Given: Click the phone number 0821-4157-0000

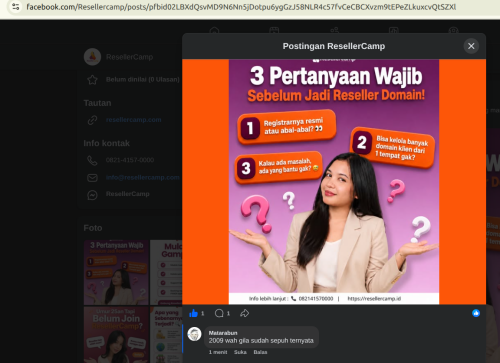Looking at the screenshot, I should (x=130, y=160).
